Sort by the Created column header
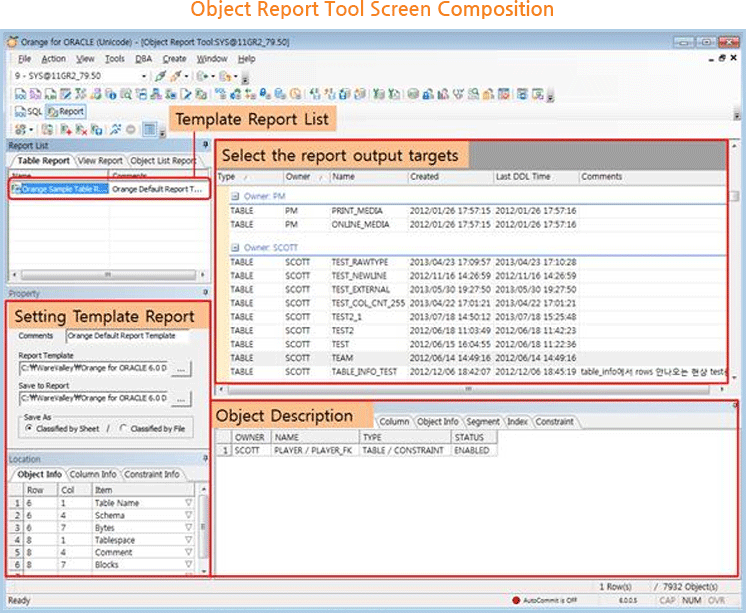 tap(450, 177)
